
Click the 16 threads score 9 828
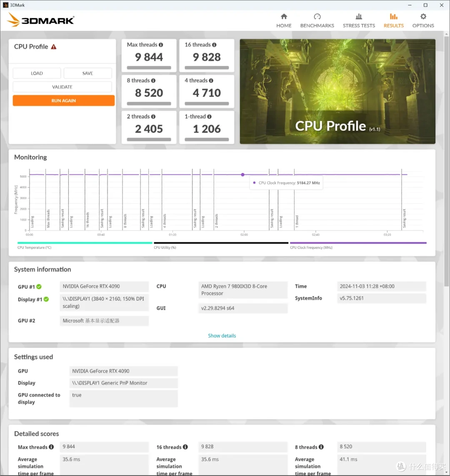(x=207, y=57)
